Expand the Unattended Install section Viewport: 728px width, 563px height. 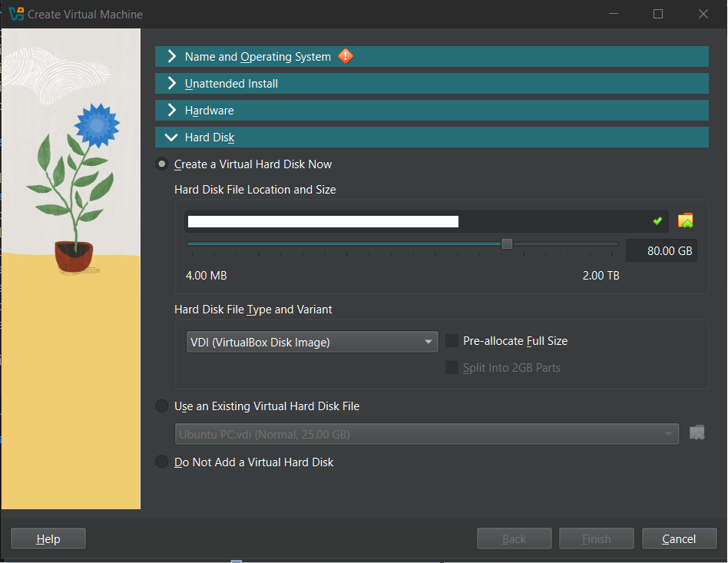tap(432, 83)
